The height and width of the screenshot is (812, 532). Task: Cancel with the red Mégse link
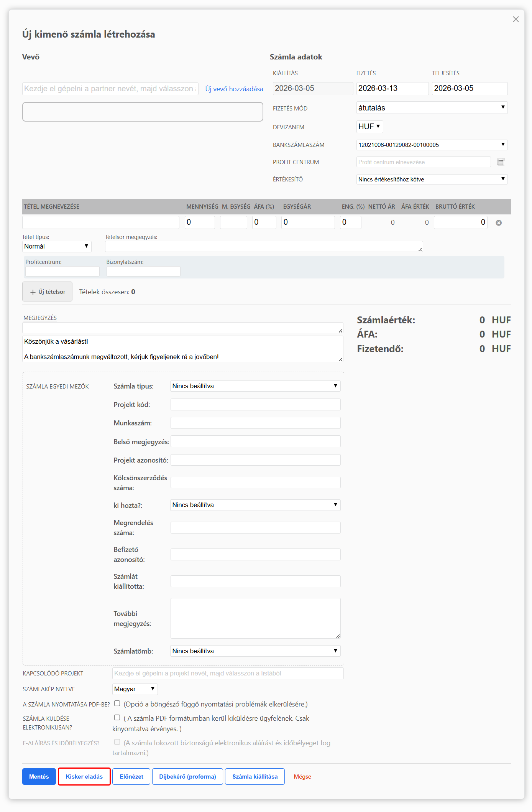tap(302, 776)
